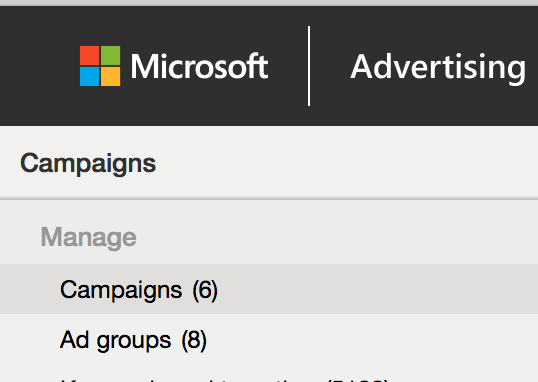The image size is (538, 382).
Task: Open Ad groups (8) in Manage list
Action: tap(133, 340)
